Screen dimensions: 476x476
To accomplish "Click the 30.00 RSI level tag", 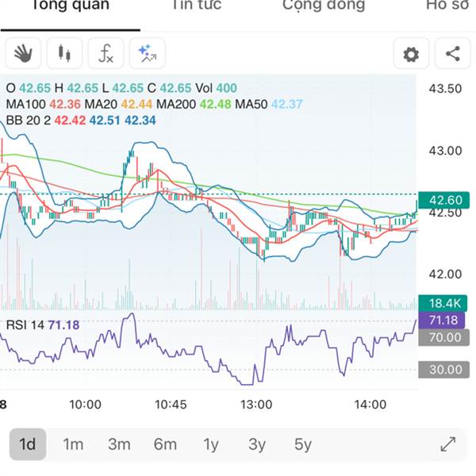I will 443,370.
